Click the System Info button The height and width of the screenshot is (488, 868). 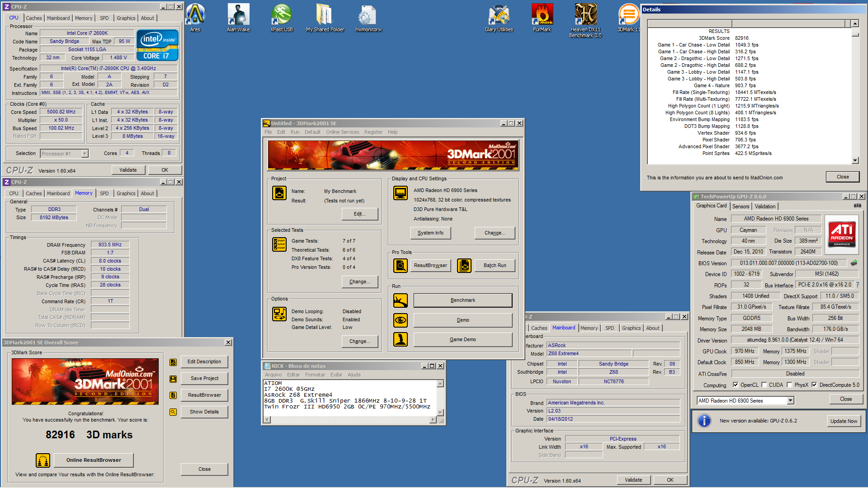[x=430, y=233]
